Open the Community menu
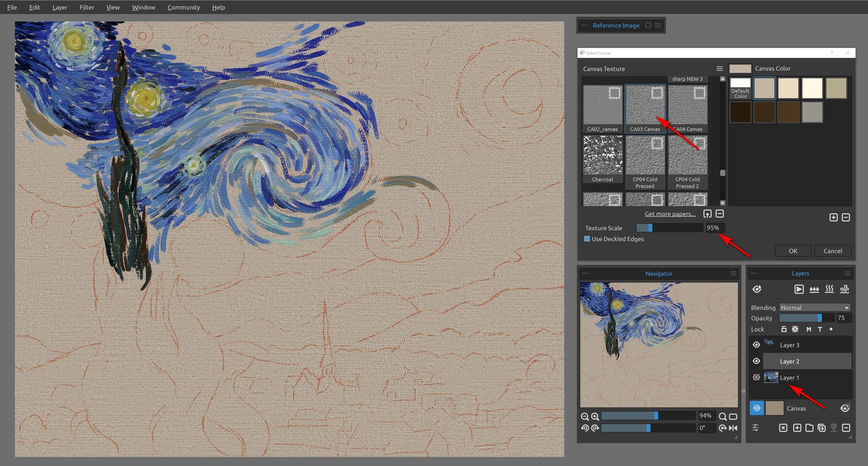This screenshot has width=868, height=466. (x=184, y=7)
